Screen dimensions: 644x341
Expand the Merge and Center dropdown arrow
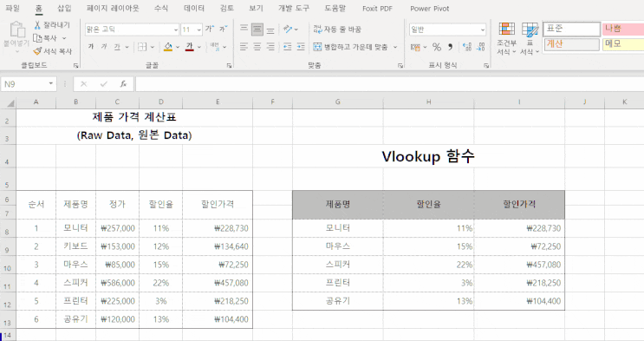click(395, 47)
